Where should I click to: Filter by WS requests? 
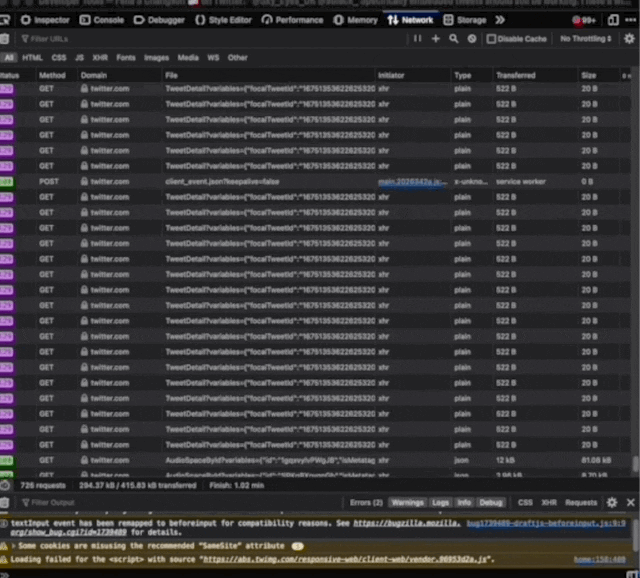coord(213,58)
